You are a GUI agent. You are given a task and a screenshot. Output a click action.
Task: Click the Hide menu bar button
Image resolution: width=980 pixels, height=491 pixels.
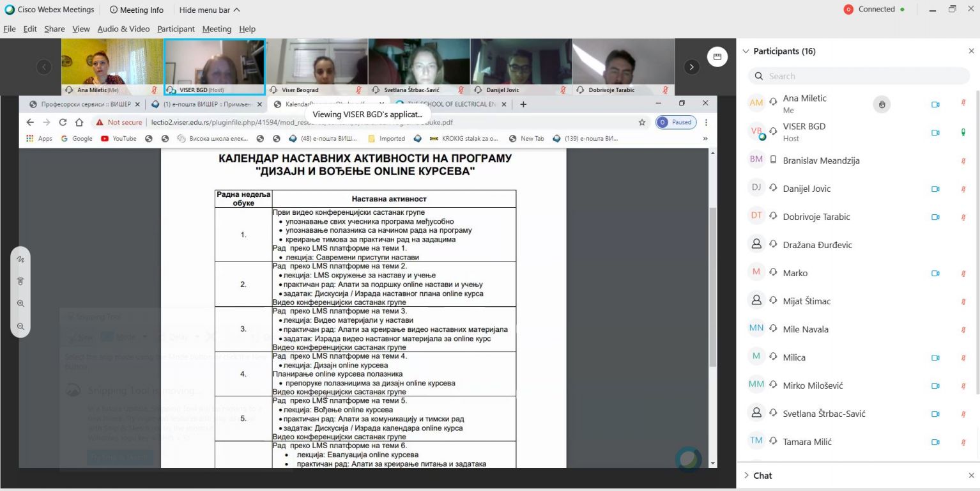[210, 10]
